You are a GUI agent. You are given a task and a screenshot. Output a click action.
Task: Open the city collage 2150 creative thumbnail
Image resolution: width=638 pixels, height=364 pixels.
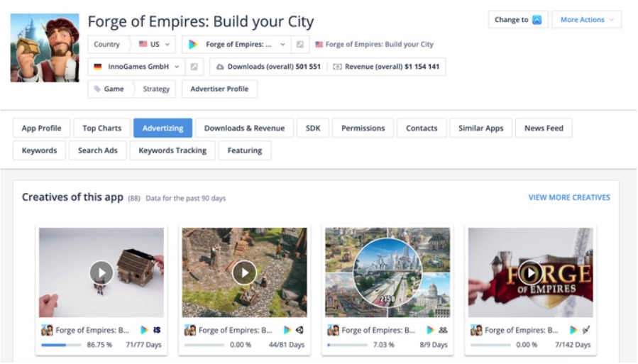pyautogui.click(x=387, y=272)
